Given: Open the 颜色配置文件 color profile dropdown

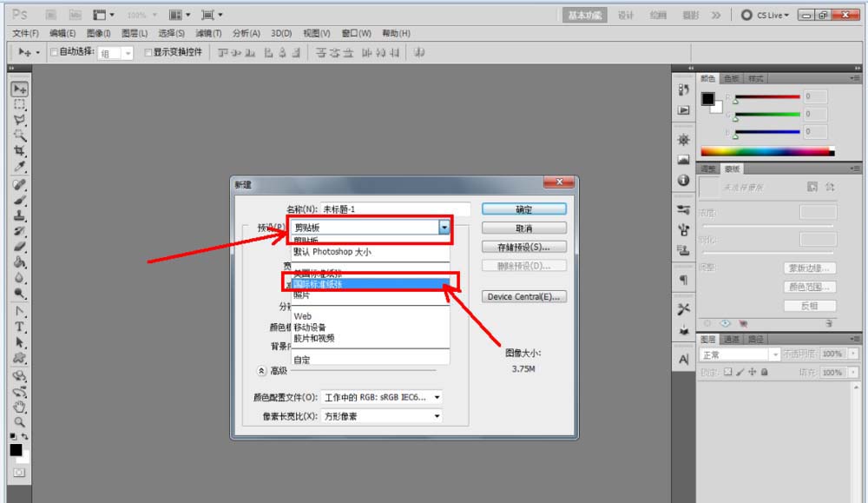Looking at the screenshot, I should click(x=437, y=399).
